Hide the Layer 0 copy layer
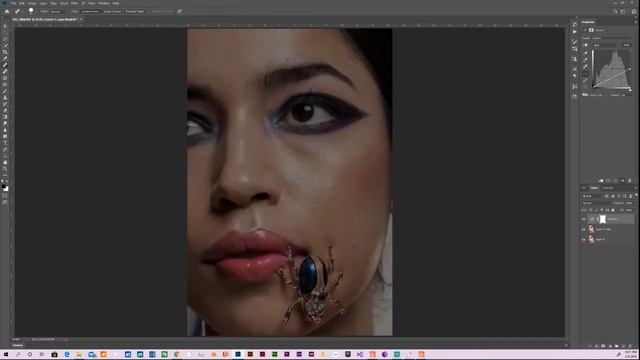The height and width of the screenshot is (360, 640). 584,229
